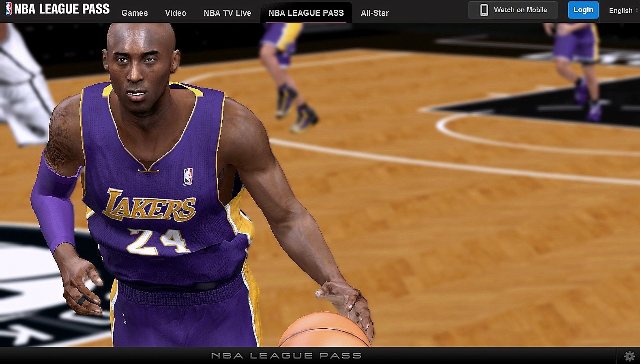
Task: Click the Watch on Mobile button
Action: [513, 10]
